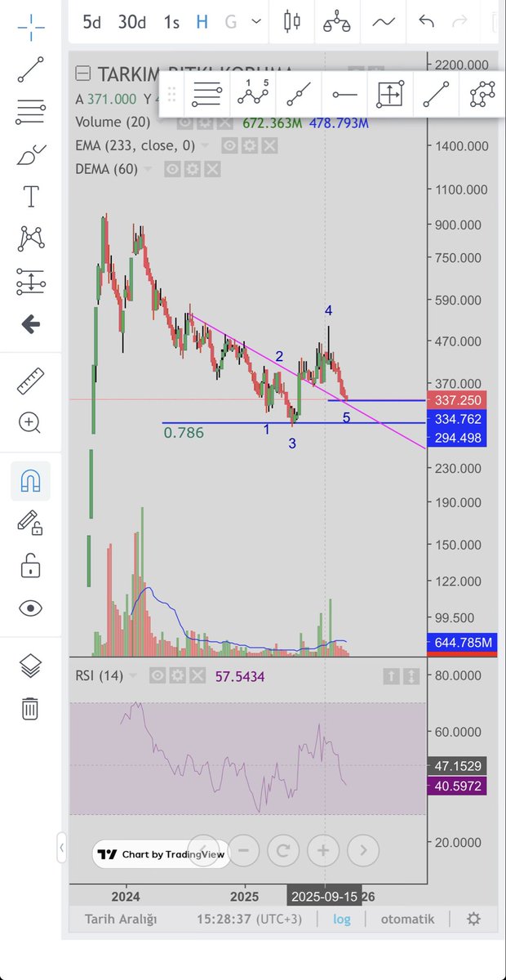506x980 pixels.
Task: Zoom in with the plus button
Action: coord(323,850)
